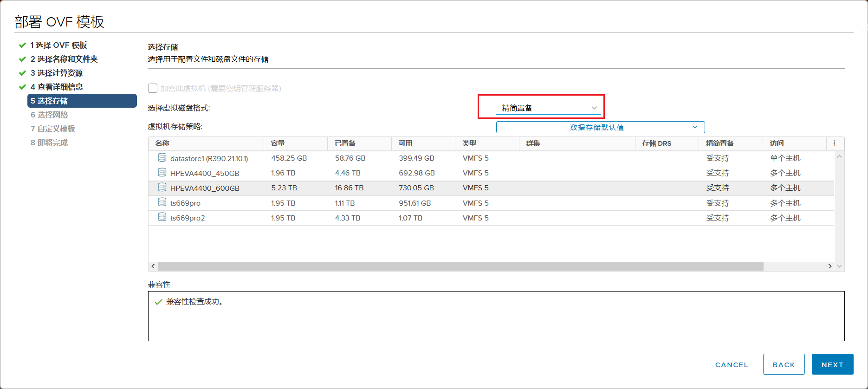Viewport: 868px width, 389px height.
Task: Click the BACK button
Action: tap(784, 364)
